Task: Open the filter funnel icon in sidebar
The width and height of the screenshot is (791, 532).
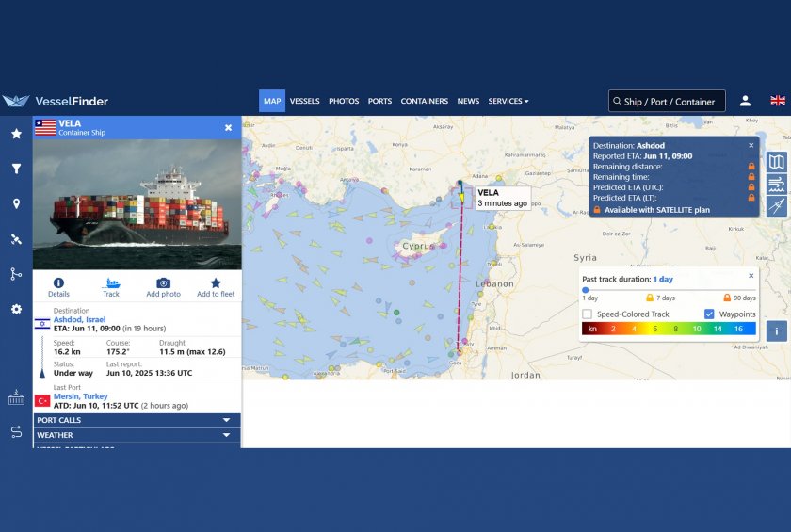Action: (x=17, y=169)
